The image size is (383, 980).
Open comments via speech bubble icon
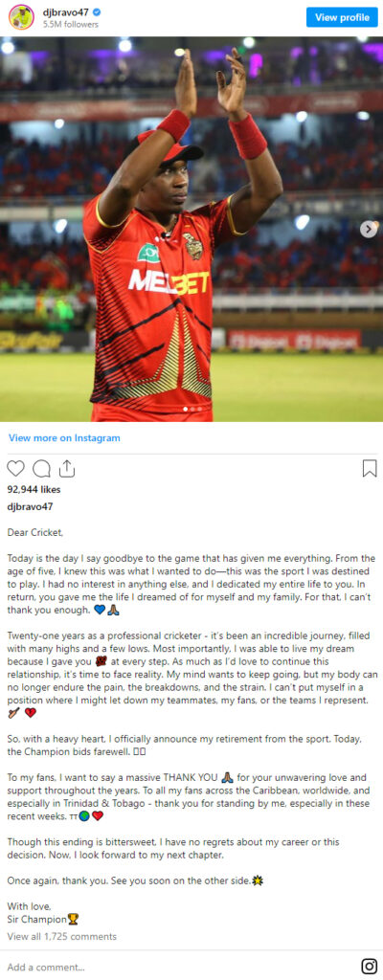41,468
